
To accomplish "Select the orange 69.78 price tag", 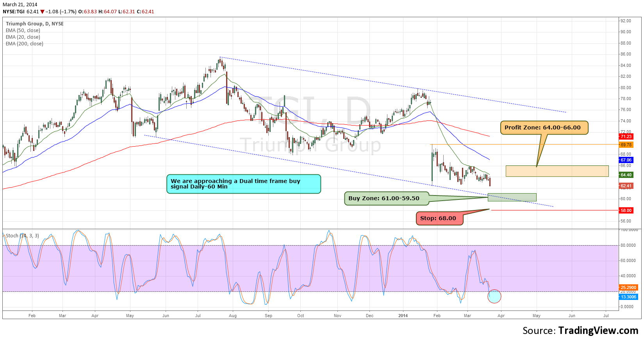I will point(626,145).
